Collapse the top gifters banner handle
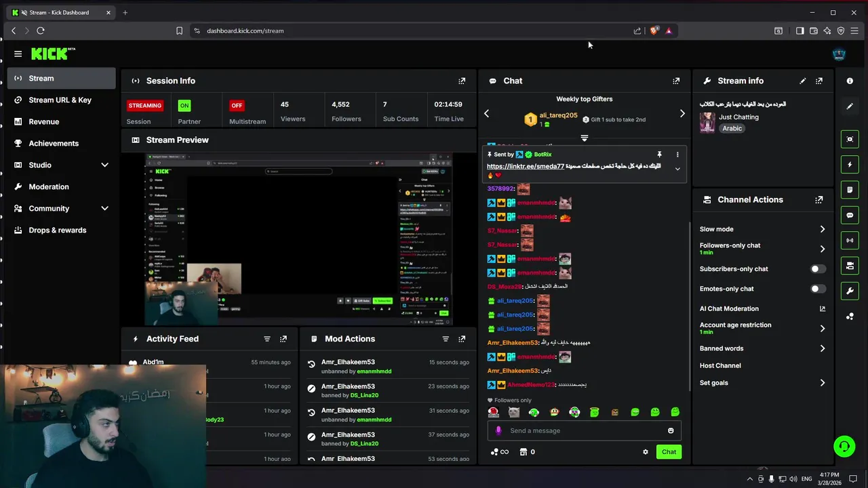 (584, 138)
